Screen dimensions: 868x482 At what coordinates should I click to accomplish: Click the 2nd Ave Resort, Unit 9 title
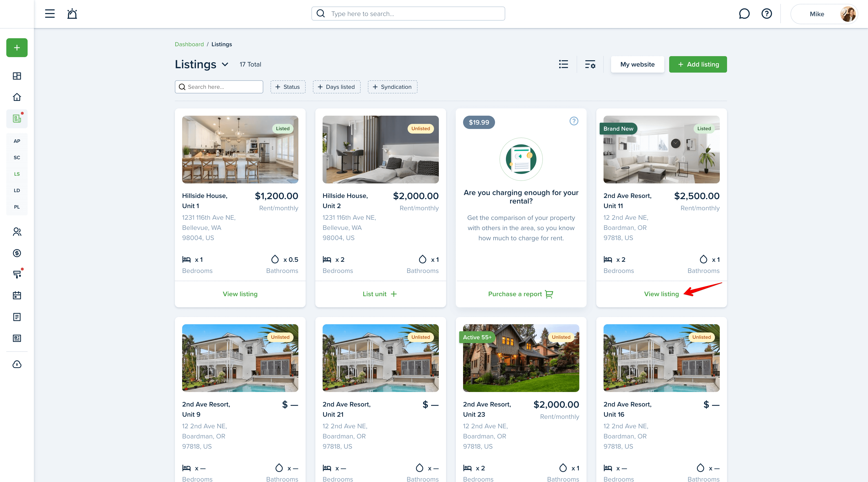206,409
